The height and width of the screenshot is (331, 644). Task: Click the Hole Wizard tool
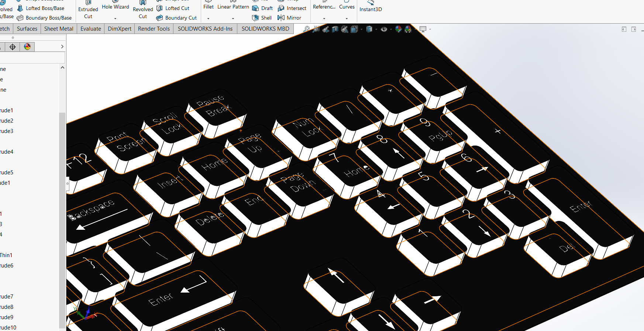tap(116, 5)
